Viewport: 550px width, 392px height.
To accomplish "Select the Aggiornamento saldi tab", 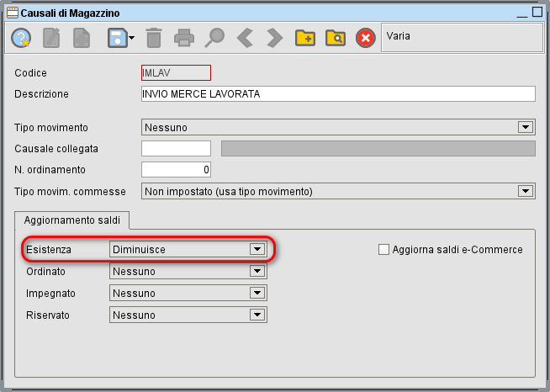I will click(71, 220).
